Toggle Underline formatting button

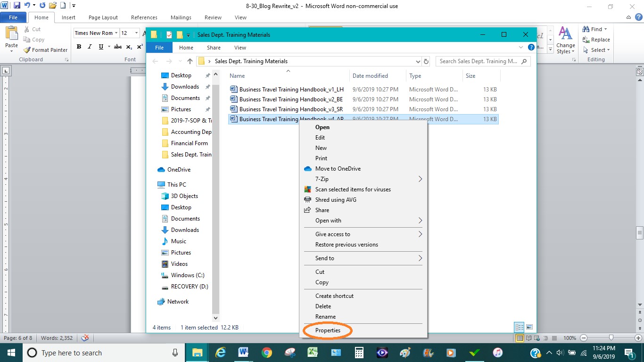(x=101, y=47)
